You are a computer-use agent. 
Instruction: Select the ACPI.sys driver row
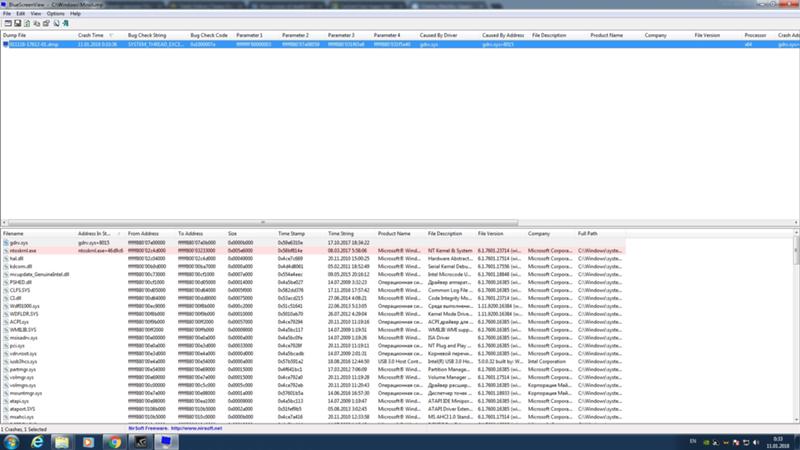tap(313, 322)
